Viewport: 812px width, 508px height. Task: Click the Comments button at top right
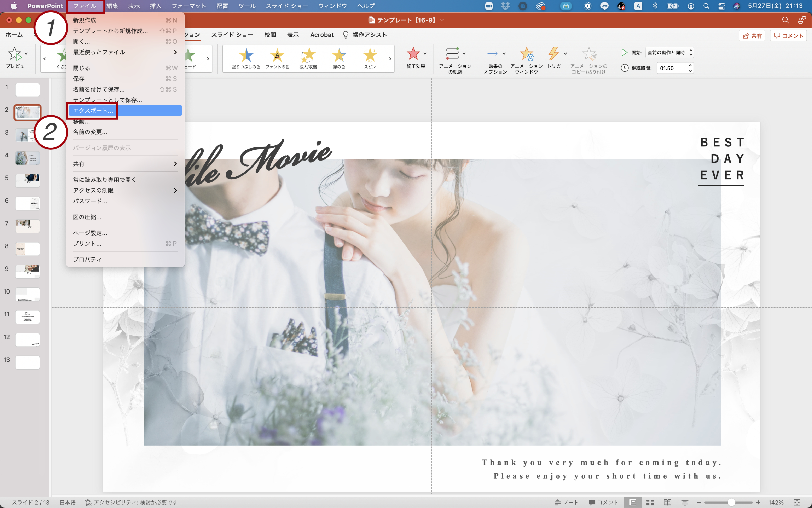[x=788, y=36]
